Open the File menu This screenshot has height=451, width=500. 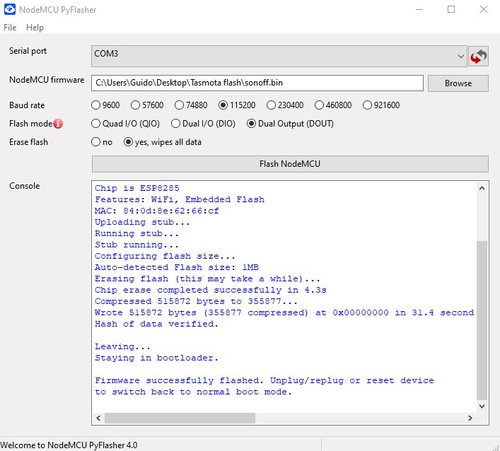pos(10,28)
